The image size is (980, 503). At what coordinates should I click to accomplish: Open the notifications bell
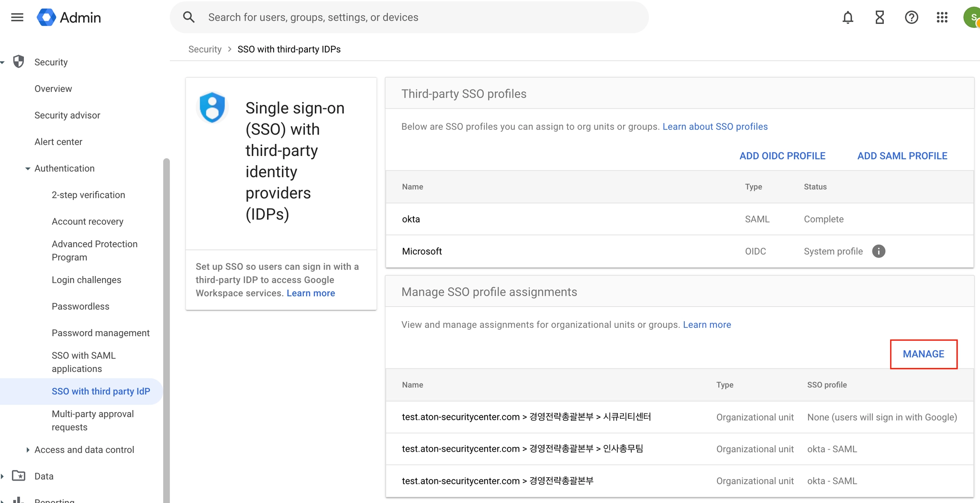pos(847,18)
